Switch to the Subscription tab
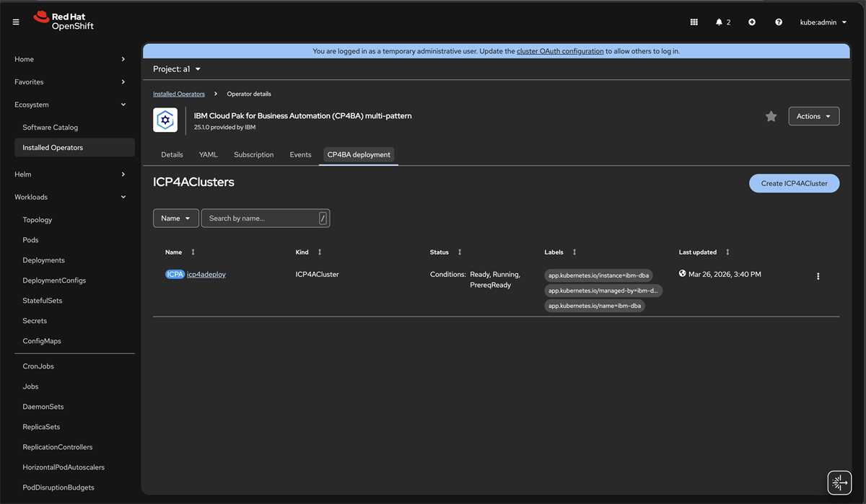This screenshot has width=866, height=504. [x=254, y=155]
